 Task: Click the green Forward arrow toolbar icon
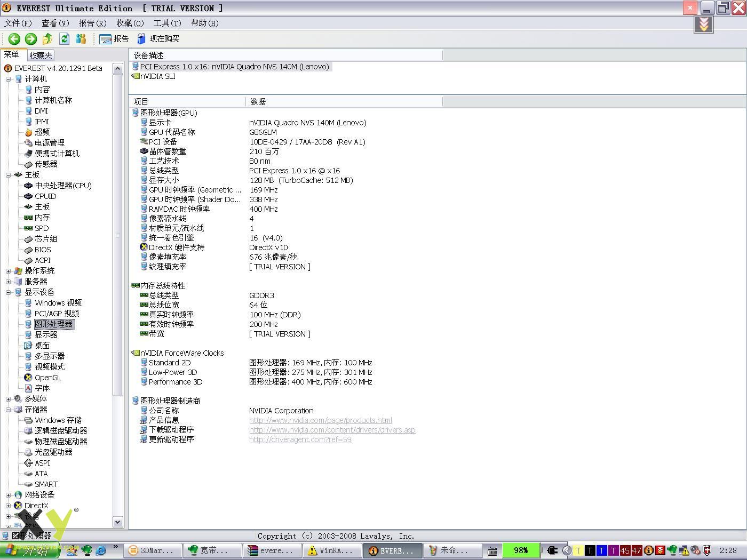tap(31, 38)
